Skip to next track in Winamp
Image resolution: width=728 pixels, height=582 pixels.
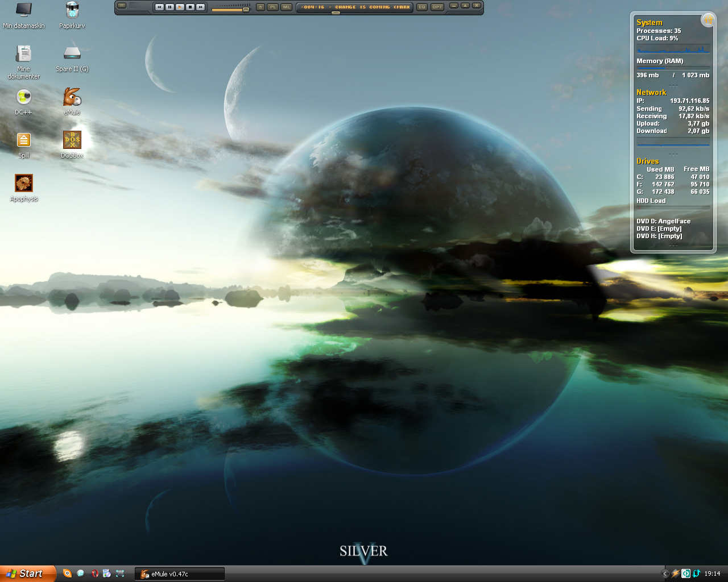[x=200, y=7]
